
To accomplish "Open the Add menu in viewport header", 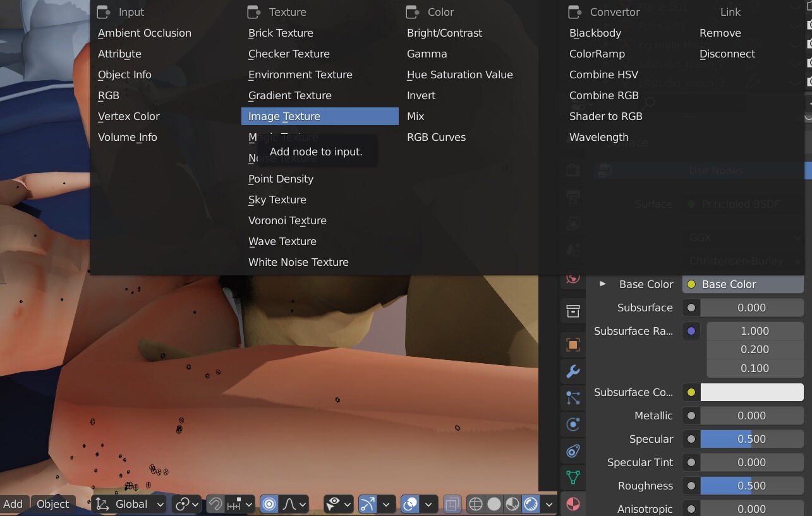I will click(13, 504).
